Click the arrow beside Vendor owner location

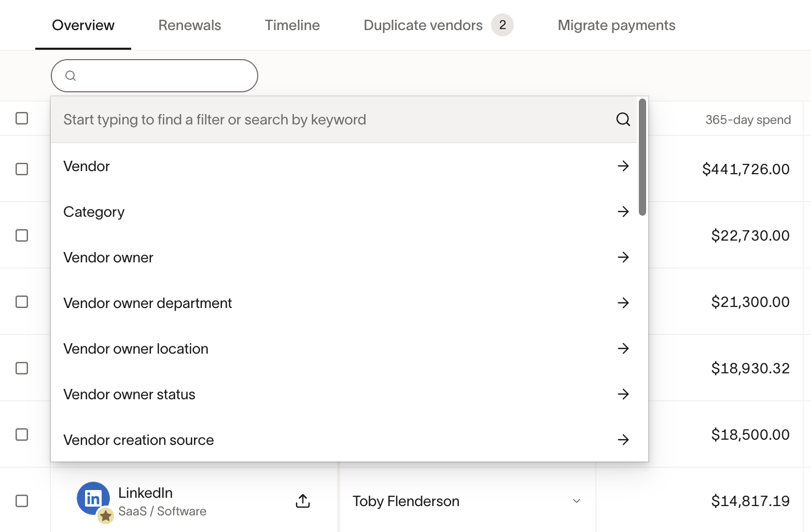click(623, 348)
